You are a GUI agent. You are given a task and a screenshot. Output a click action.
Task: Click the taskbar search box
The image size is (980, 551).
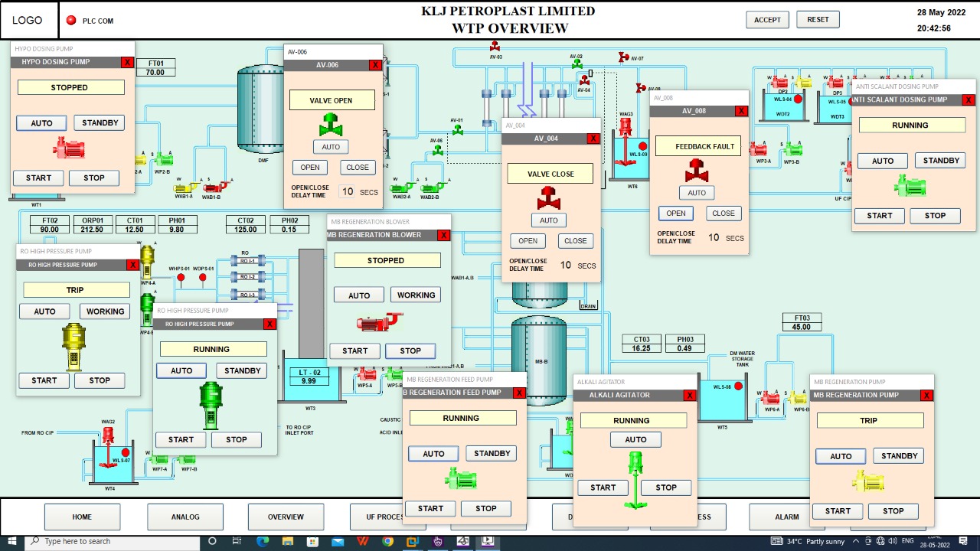[112, 542]
